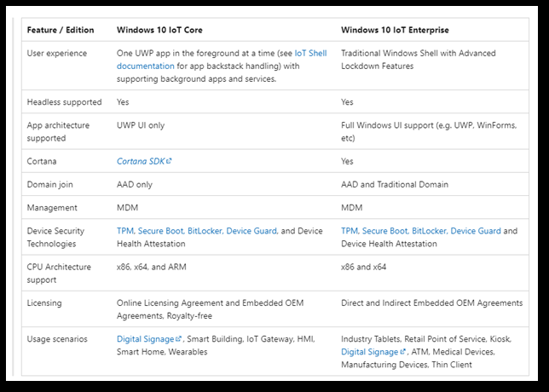Open Digital Signage link in IoT Enterprise column
This screenshot has width=549, height=392.
click(x=370, y=351)
